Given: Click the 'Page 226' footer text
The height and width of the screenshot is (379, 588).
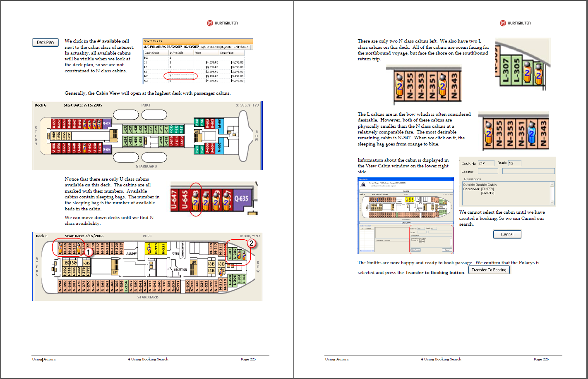Looking at the screenshot, I should pos(541,359).
